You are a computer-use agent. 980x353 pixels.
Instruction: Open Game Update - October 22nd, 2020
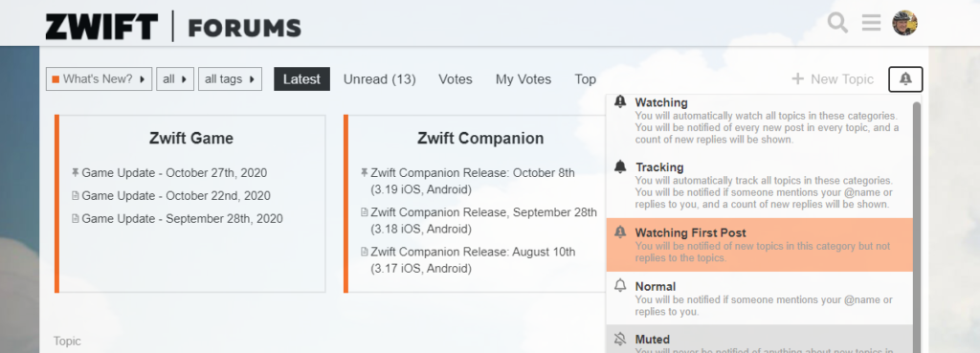176,195
